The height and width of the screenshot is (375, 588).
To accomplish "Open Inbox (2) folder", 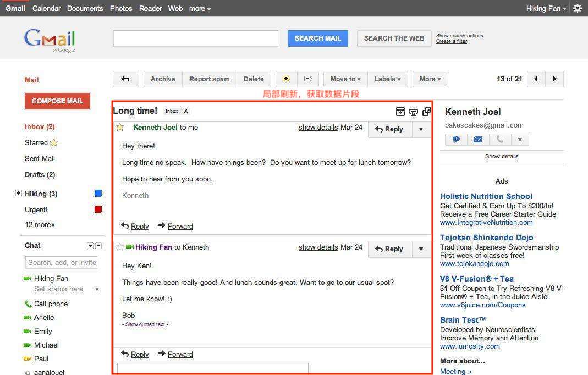I will click(40, 127).
